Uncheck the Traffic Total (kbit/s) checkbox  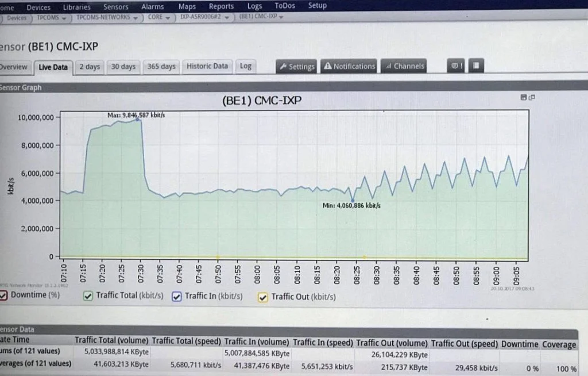(88, 296)
